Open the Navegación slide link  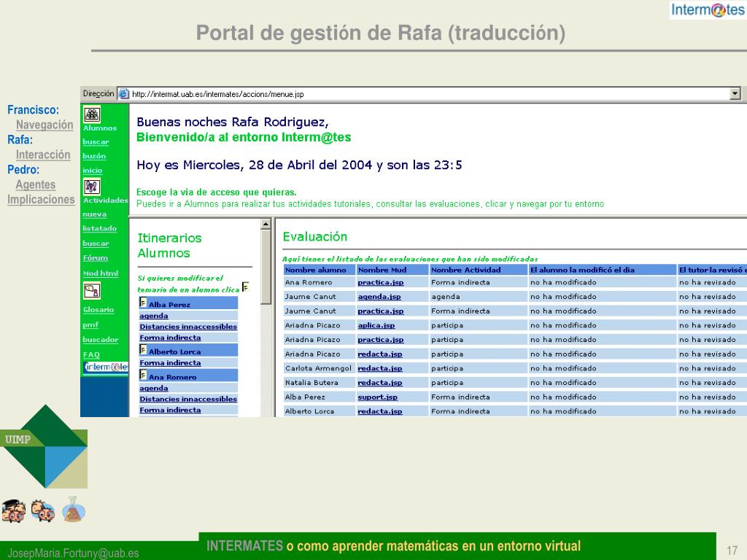pos(44,125)
